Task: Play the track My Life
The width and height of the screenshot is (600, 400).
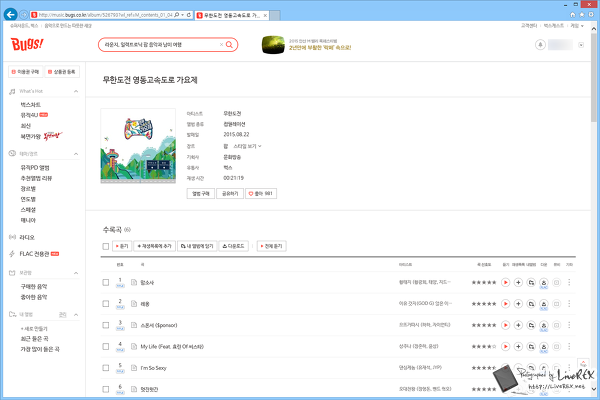Action: (505, 346)
